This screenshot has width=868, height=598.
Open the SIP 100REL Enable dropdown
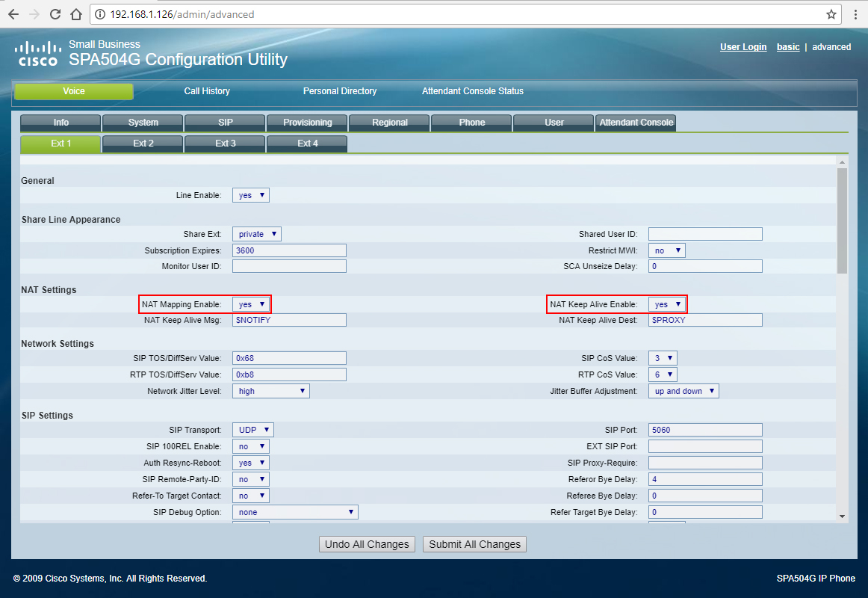[251, 447]
